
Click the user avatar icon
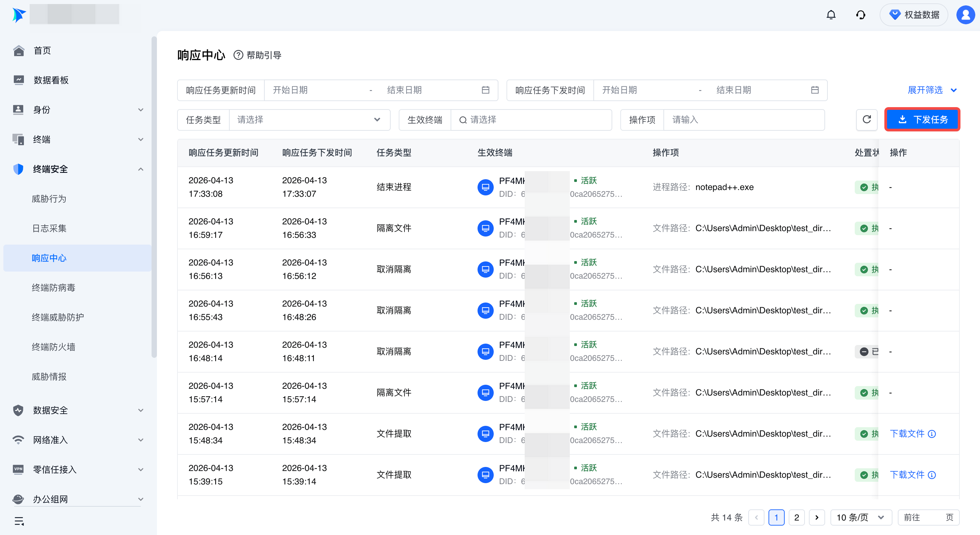tap(965, 15)
